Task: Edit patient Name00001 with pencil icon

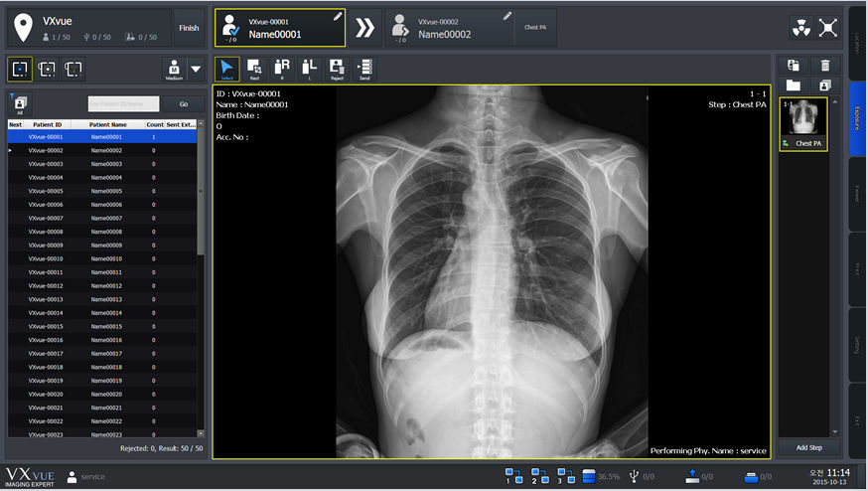Action: click(337, 17)
